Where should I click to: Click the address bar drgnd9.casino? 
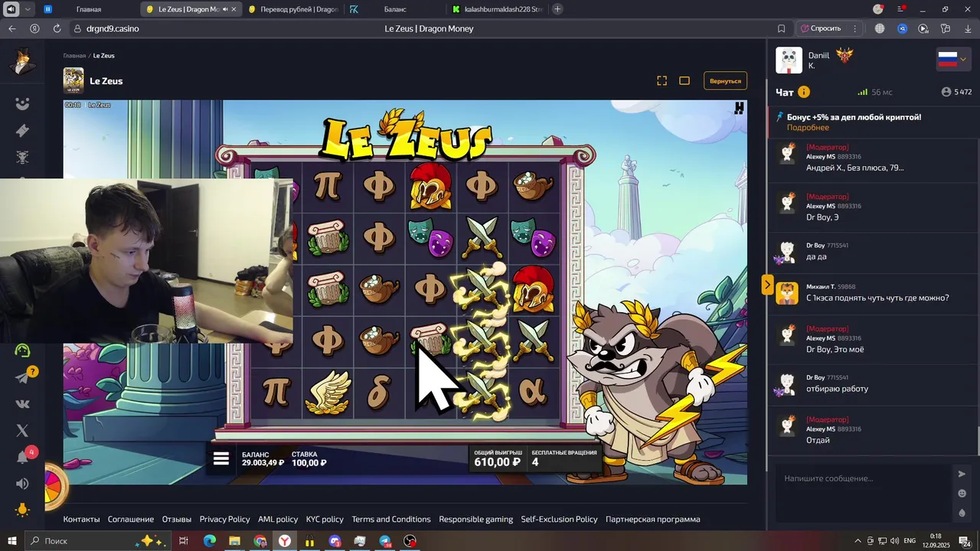click(x=113, y=28)
